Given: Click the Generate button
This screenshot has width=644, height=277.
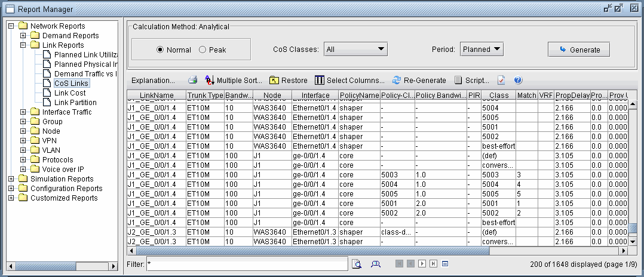Looking at the screenshot, I should [x=578, y=50].
